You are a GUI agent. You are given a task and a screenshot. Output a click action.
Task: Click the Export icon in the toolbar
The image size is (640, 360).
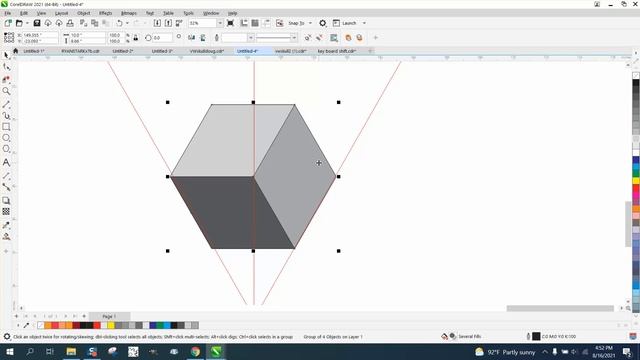click(x=168, y=23)
